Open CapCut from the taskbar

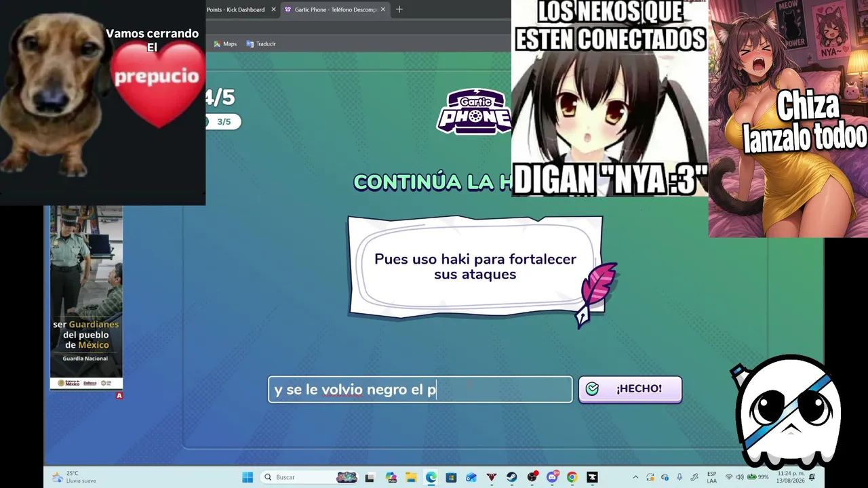pyautogui.click(x=592, y=477)
